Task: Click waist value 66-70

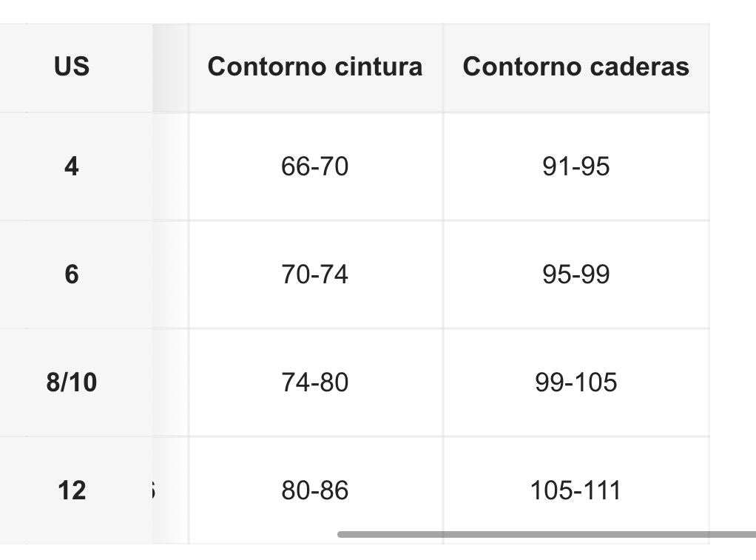Action: pos(315,166)
